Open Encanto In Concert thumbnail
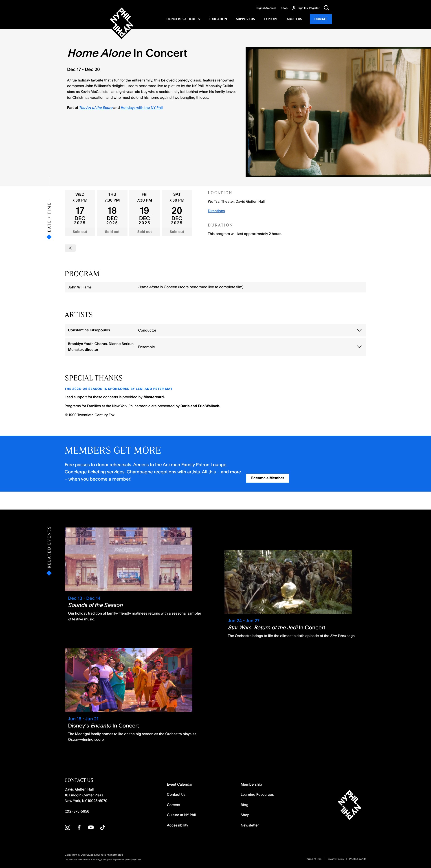The width and height of the screenshot is (431, 868). point(128,680)
